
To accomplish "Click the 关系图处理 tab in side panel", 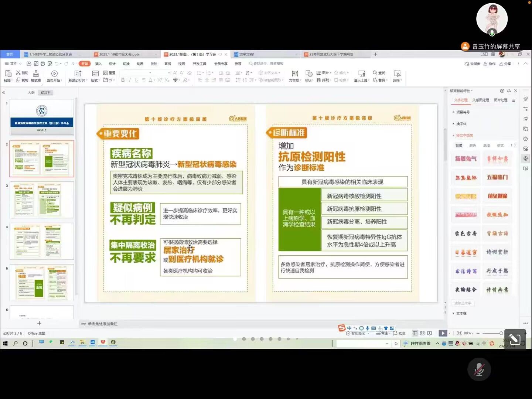I will click(481, 100).
